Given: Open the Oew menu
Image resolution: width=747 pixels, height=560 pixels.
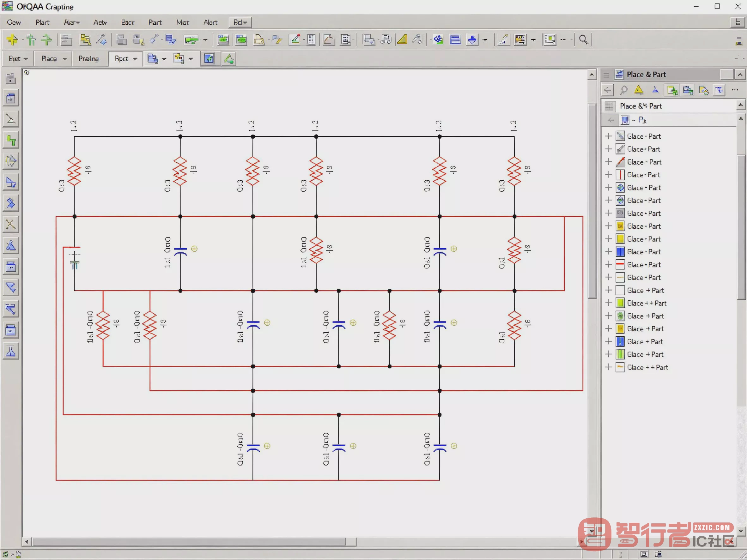Looking at the screenshot, I should (14, 22).
